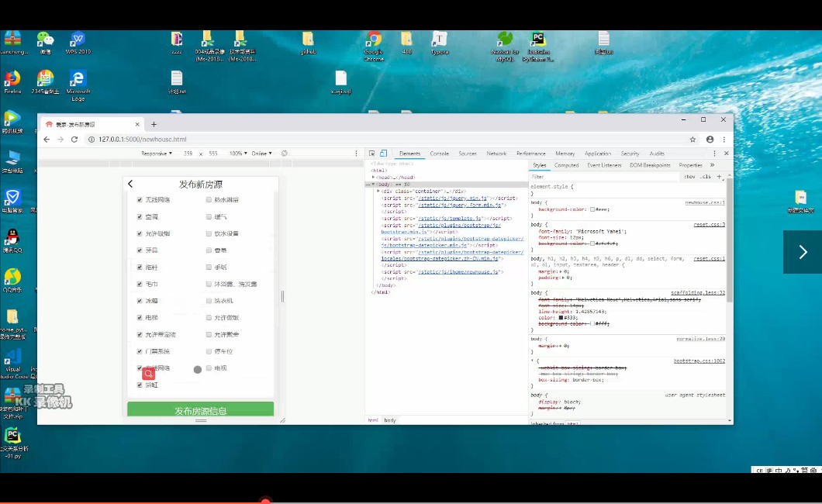Screen dimensions: 822x504
Task: Open the Computed styles tab
Action: [x=566, y=165]
